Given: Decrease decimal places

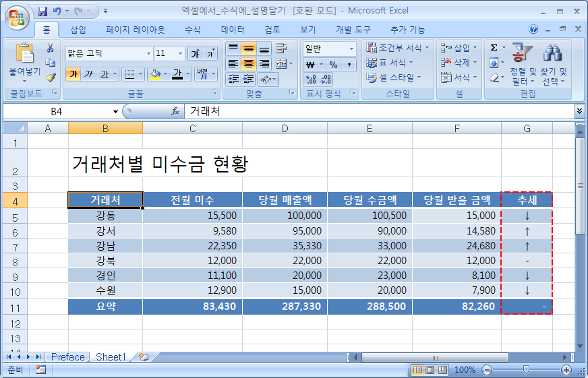Looking at the screenshot, I should 326,80.
